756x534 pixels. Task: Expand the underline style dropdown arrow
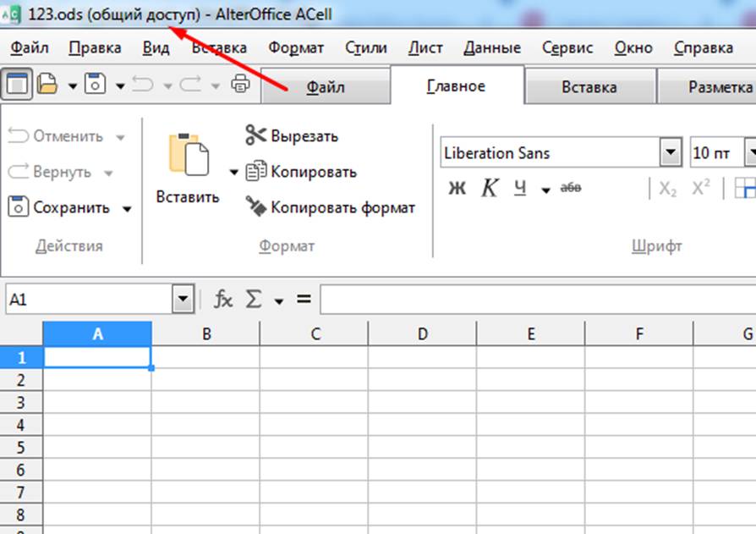point(545,190)
